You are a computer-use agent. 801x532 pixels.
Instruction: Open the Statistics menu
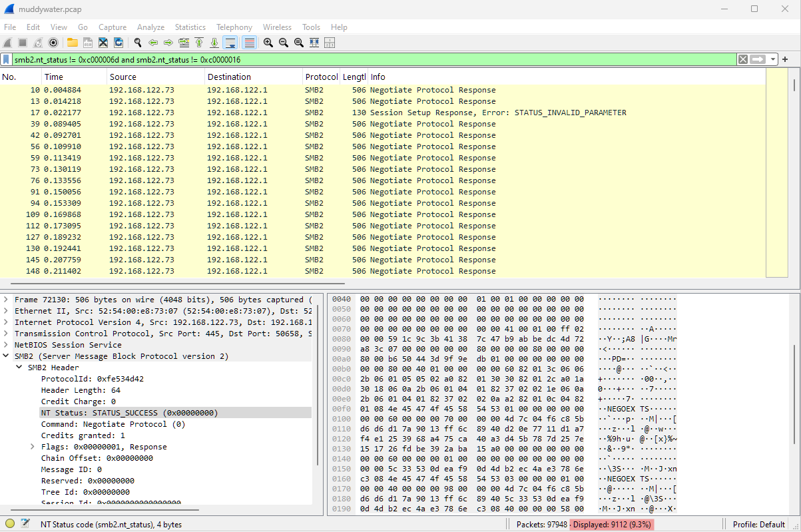tap(190, 27)
